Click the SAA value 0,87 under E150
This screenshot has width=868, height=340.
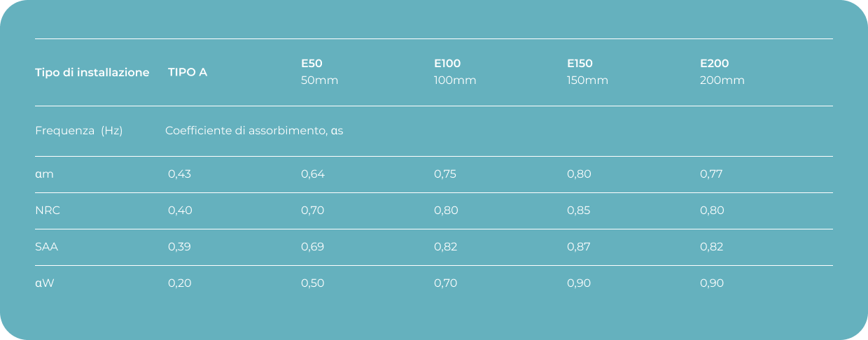click(579, 247)
